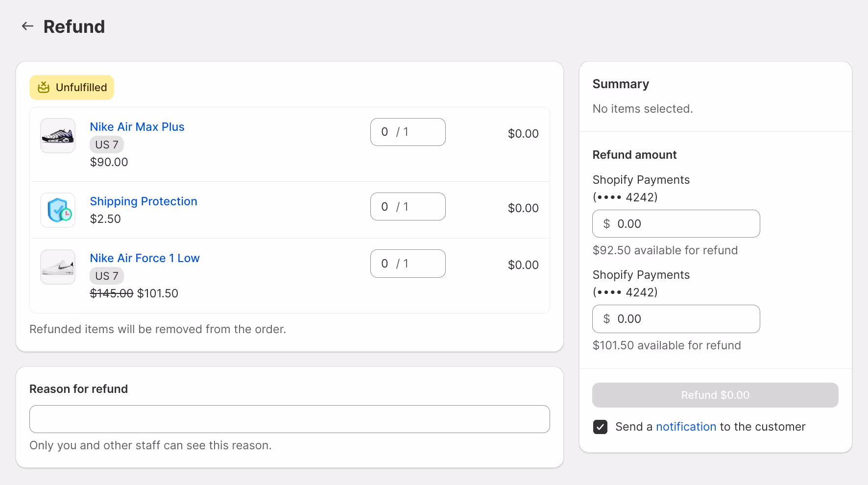The image size is (868, 485).
Task: Click the Unfulfilled badge icon
Action: click(x=44, y=87)
